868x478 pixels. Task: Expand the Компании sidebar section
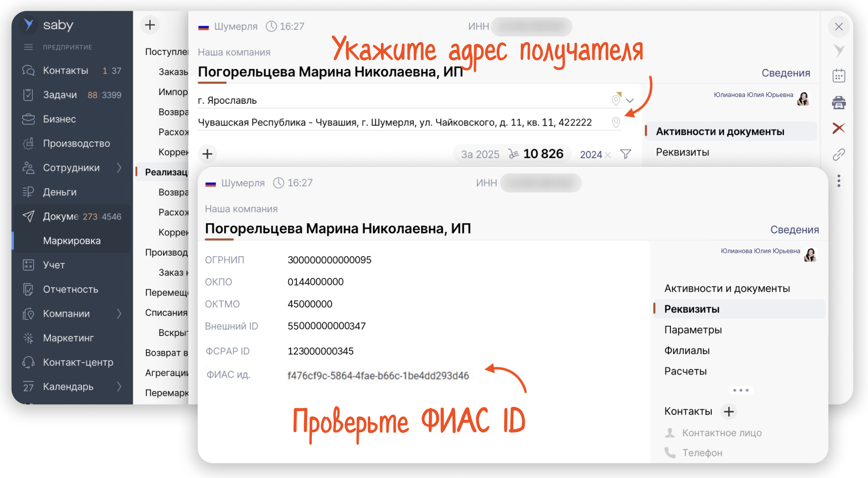pos(119,314)
